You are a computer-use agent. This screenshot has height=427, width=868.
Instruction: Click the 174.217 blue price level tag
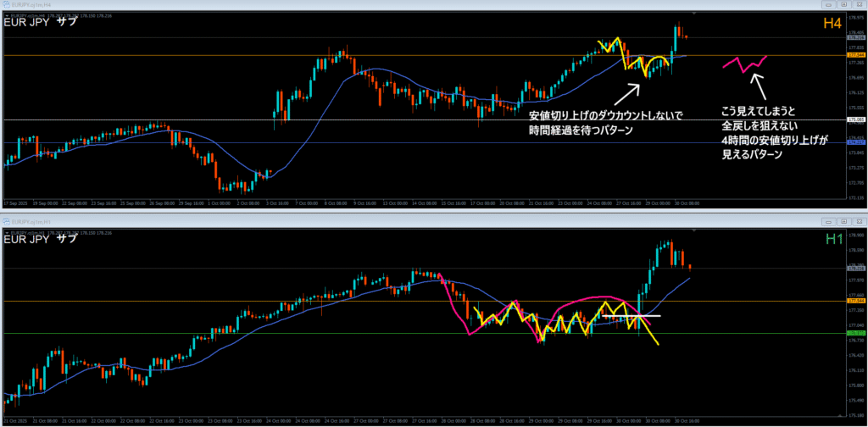(x=854, y=142)
